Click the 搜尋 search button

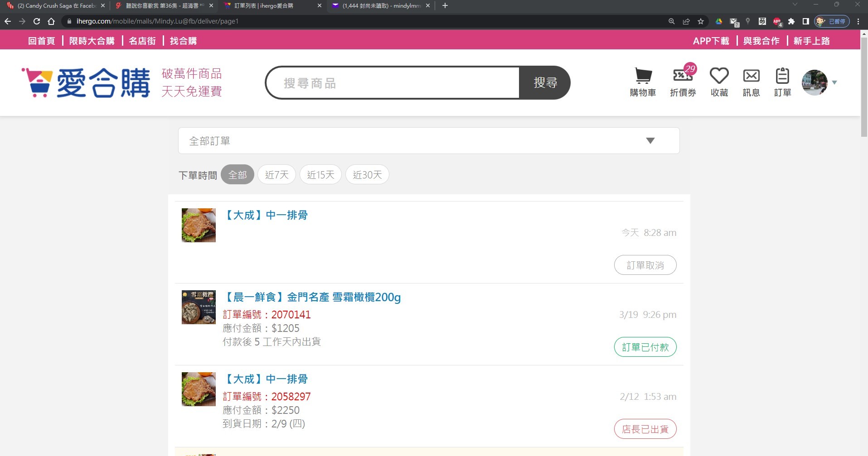[545, 83]
